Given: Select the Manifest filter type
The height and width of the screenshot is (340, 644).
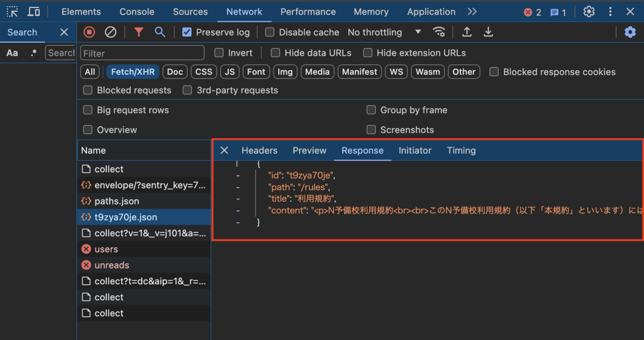Looking at the screenshot, I should tap(360, 72).
